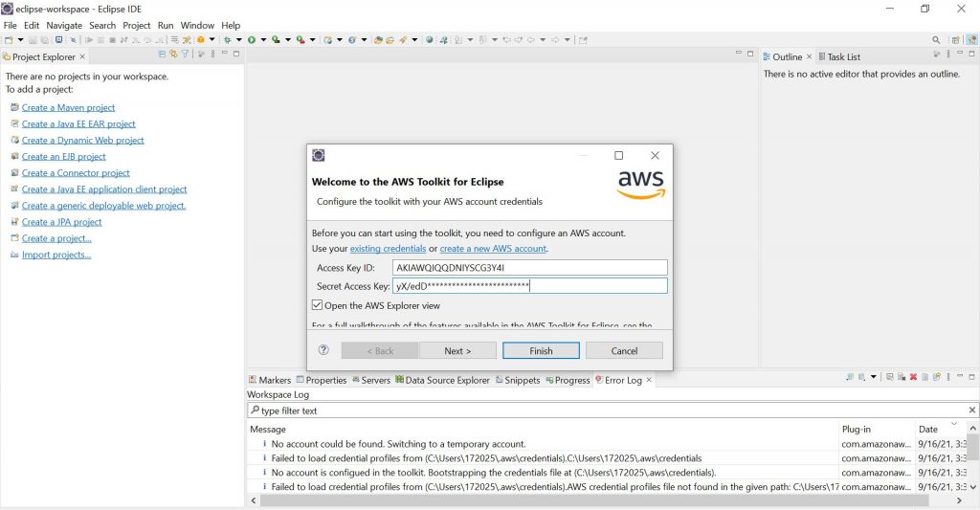Switch to the Snippets tab

tap(518, 379)
